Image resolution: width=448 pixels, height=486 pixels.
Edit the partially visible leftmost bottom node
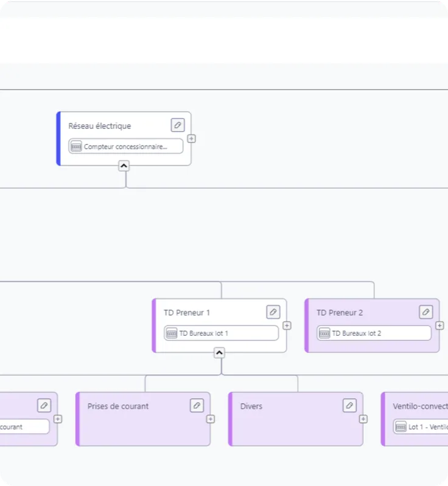[44, 406]
